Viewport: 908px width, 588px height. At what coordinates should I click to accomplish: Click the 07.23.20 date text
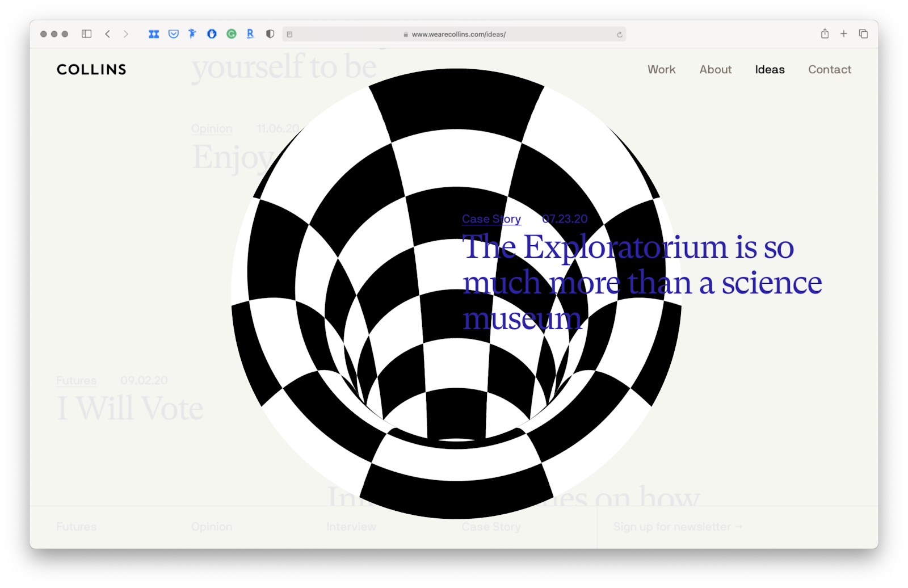pyautogui.click(x=565, y=219)
